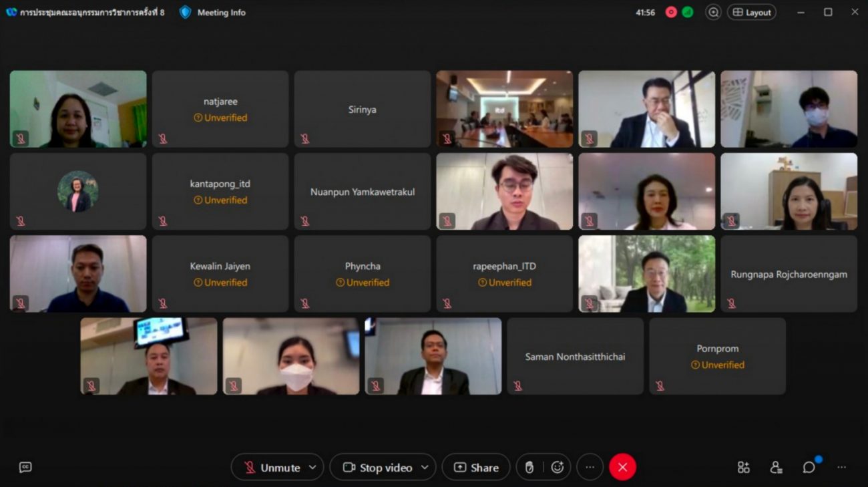Click the muted mic icon on Sirinya tile
This screenshot has width=868, height=487.
click(x=305, y=138)
